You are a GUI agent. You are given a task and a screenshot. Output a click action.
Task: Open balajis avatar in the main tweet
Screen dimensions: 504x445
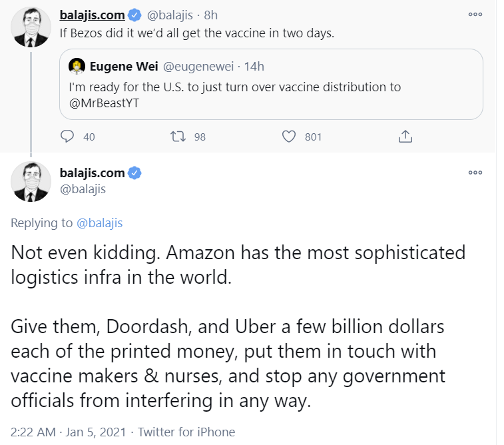(31, 181)
